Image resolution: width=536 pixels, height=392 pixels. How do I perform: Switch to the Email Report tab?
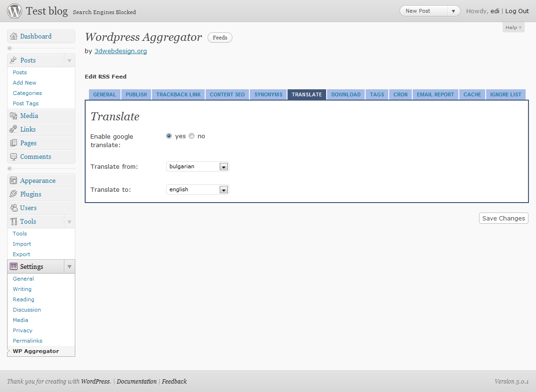(x=435, y=94)
